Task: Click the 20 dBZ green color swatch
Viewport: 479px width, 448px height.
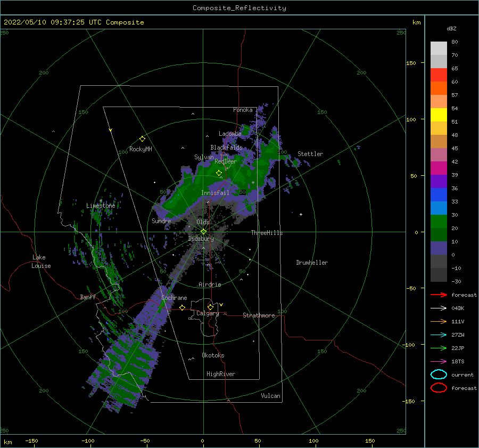Action: coord(439,222)
